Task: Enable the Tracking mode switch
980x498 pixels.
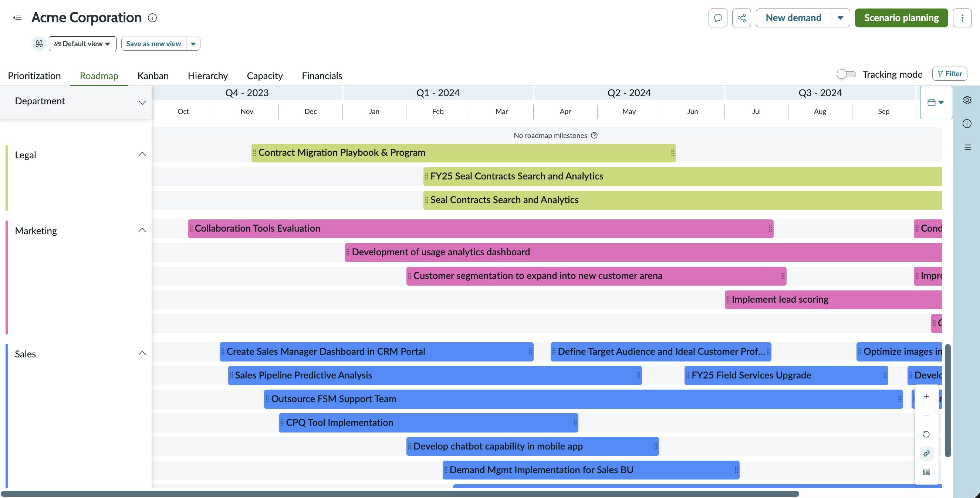Action: 846,74
